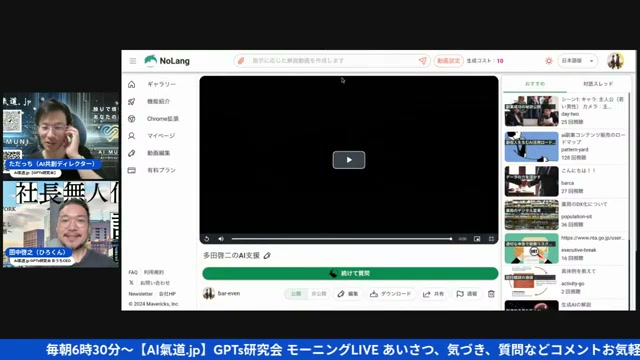Click the bar-even author avatar

pos(209,293)
